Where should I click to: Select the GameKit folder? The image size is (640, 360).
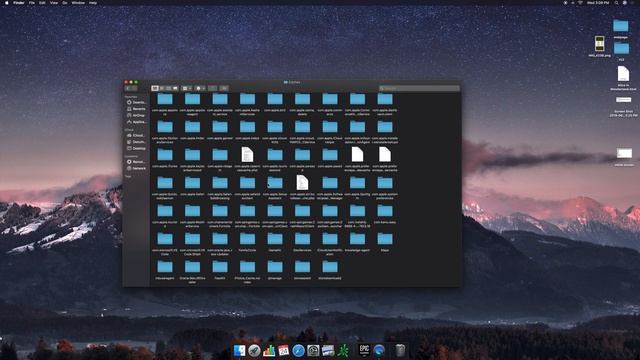click(x=275, y=239)
